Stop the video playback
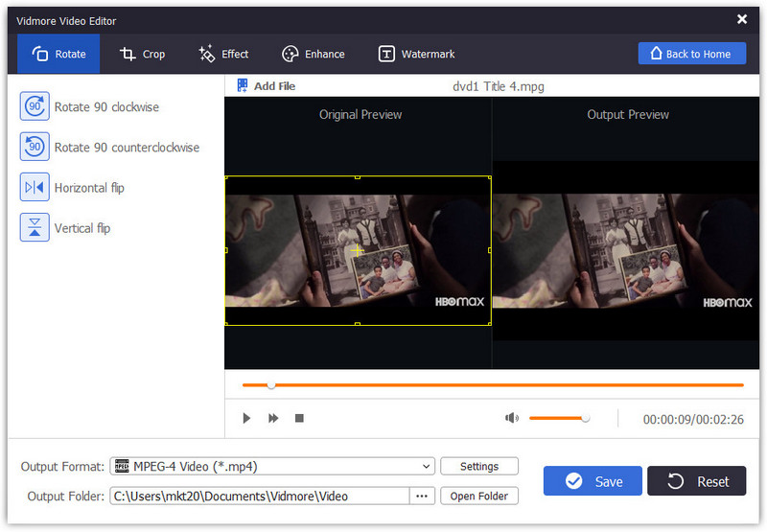Viewport: 767px width, 532px height. tap(299, 419)
